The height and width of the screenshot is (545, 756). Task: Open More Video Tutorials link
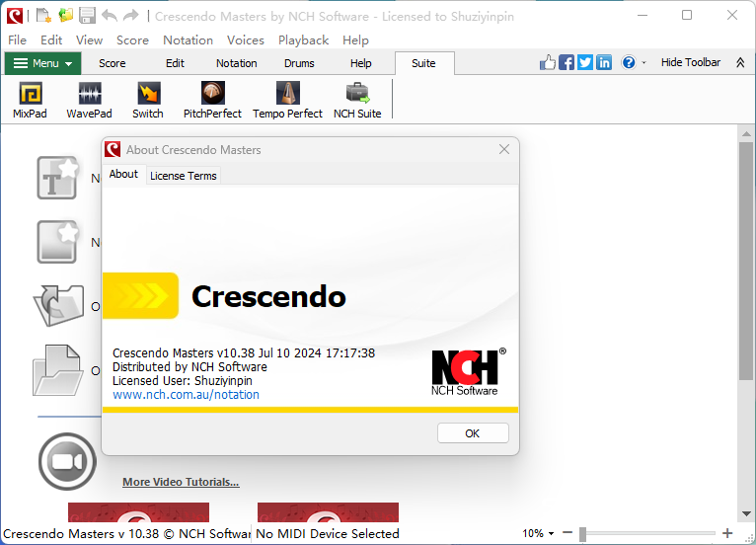(181, 482)
